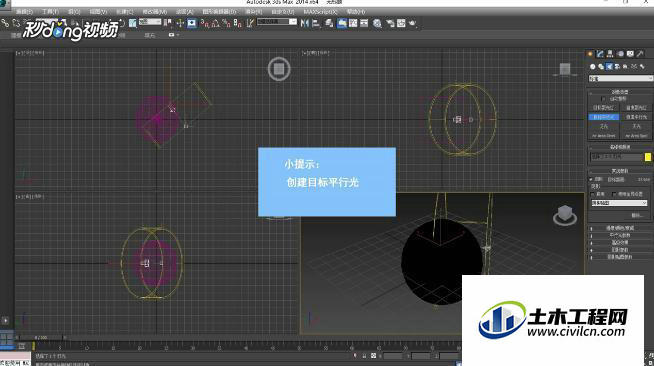
Task: Click the 0/100 time slider
Action: point(41,337)
